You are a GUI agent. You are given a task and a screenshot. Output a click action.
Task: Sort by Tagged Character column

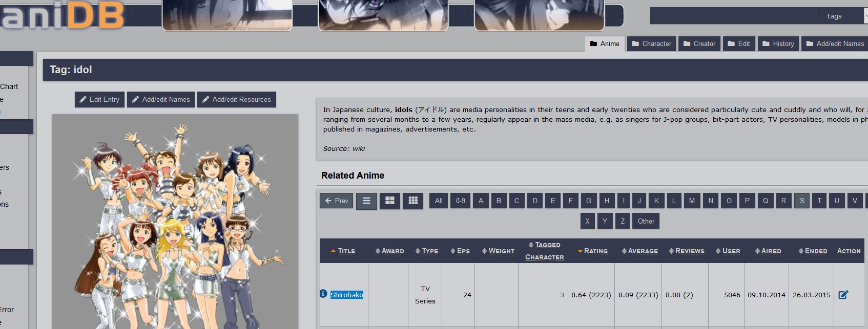(x=545, y=251)
